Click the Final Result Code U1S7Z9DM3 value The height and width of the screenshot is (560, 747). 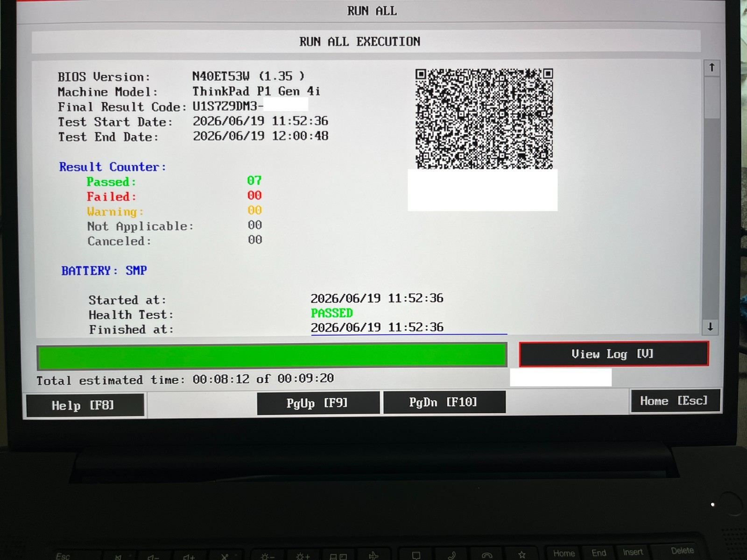(x=228, y=106)
